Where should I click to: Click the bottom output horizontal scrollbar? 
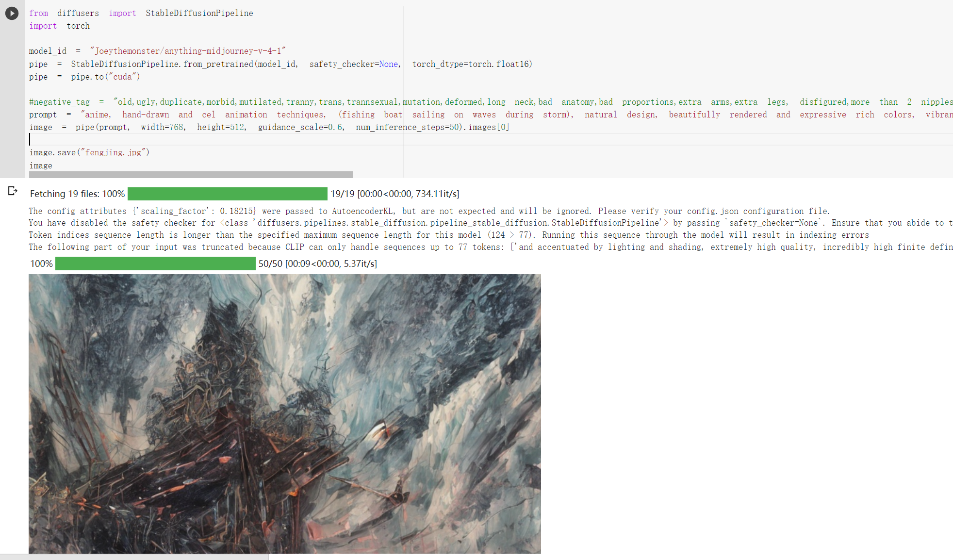click(x=134, y=557)
